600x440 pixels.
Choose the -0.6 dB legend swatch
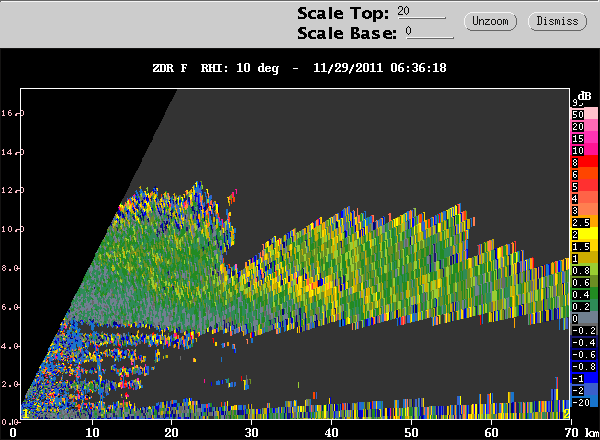click(x=584, y=354)
